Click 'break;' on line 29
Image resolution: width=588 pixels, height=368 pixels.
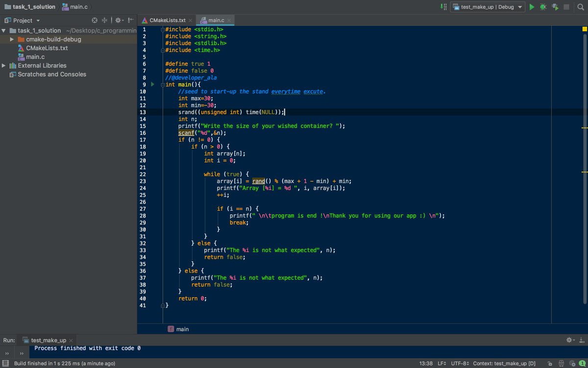(239, 222)
